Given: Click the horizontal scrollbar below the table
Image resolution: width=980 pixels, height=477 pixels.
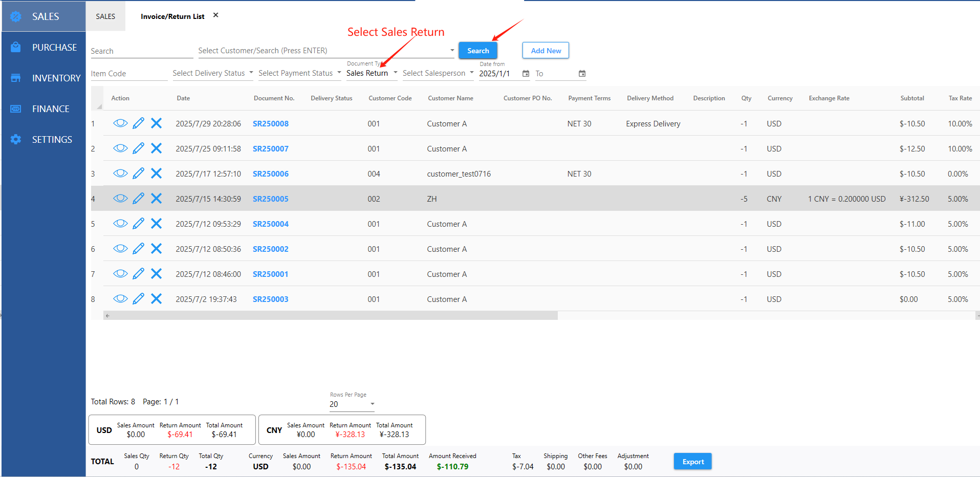Looking at the screenshot, I should pyautogui.click(x=331, y=316).
